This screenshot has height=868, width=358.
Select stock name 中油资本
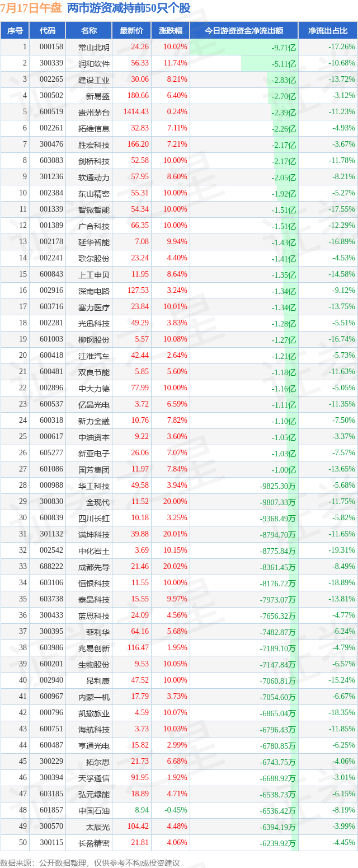(94, 437)
